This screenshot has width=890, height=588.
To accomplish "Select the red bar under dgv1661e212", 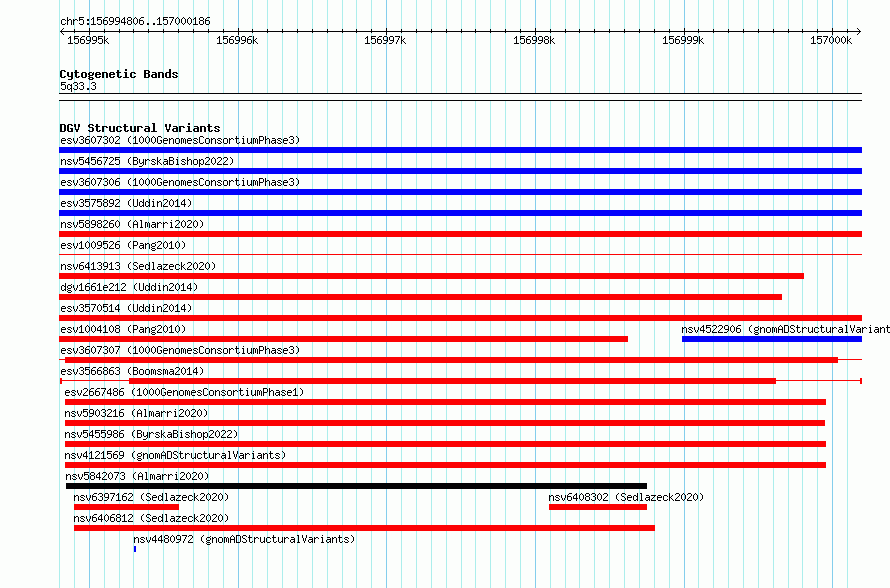I will (x=421, y=297).
